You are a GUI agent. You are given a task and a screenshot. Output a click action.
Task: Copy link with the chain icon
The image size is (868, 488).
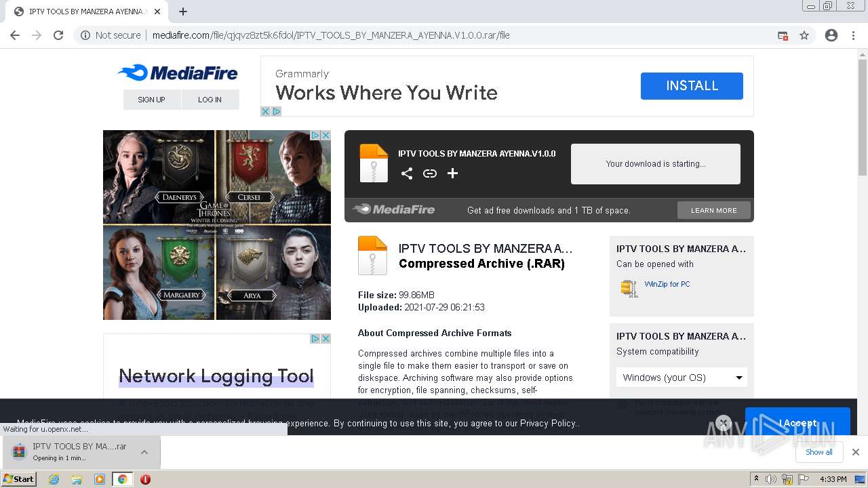point(430,174)
